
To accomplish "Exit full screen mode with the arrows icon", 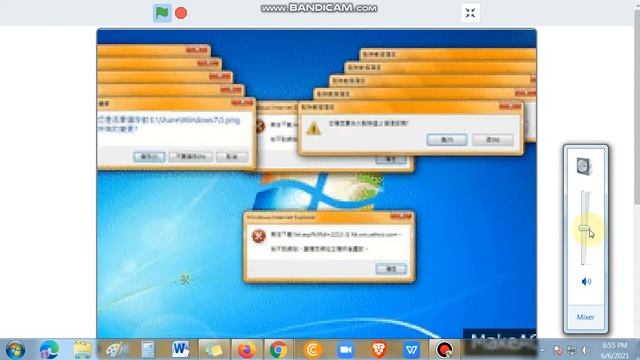I will point(470,13).
